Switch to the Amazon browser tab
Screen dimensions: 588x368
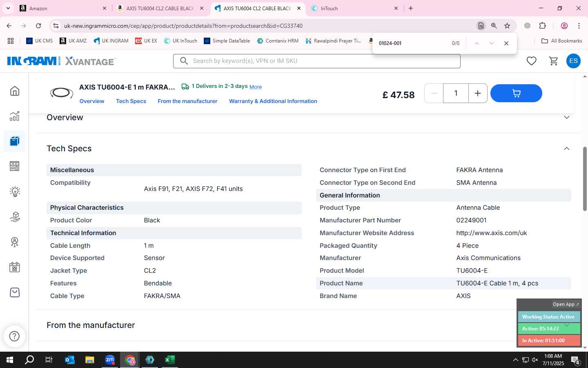[64, 8]
